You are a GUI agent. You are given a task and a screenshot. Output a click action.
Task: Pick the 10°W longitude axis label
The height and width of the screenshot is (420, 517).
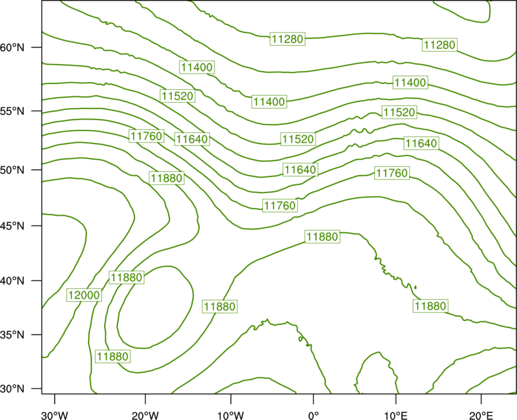click(x=231, y=415)
